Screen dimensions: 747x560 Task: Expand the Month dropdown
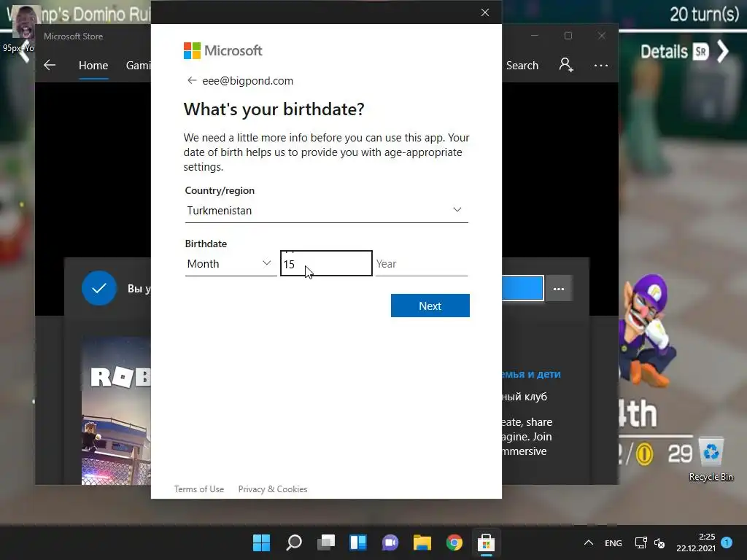[x=231, y=263]
